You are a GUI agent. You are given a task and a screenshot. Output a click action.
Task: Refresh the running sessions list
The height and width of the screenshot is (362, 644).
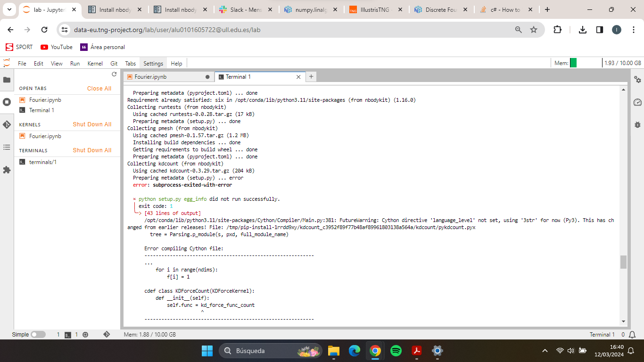click(x=114, y=74)
